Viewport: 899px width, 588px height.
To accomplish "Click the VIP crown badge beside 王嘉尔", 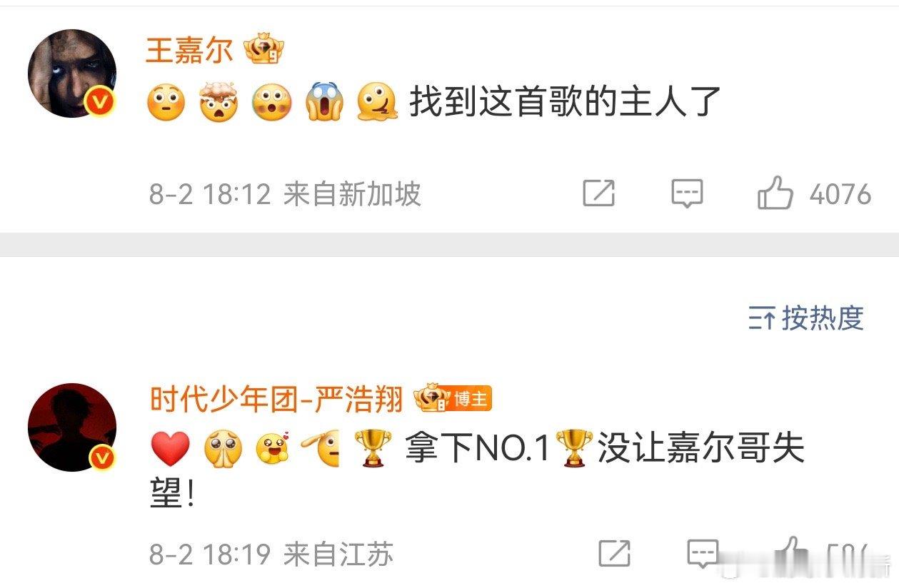I will pyautogui.click(x=263, y=50).
